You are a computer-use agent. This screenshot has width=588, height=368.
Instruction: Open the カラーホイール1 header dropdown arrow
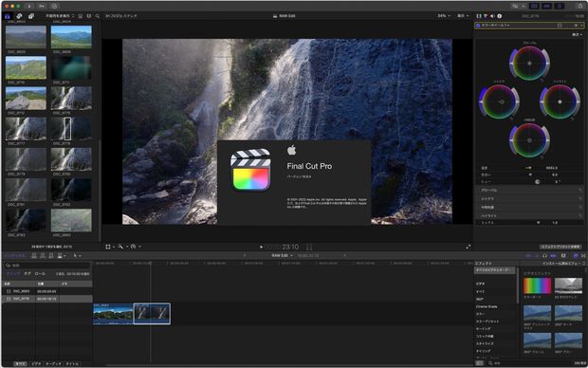click(x=582, y=26)
